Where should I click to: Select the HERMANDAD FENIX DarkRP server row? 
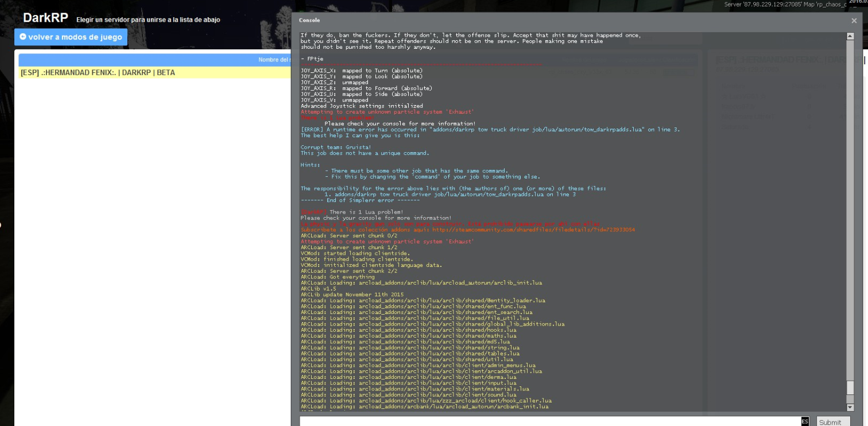pyautogui.click(x=155, y=73)
